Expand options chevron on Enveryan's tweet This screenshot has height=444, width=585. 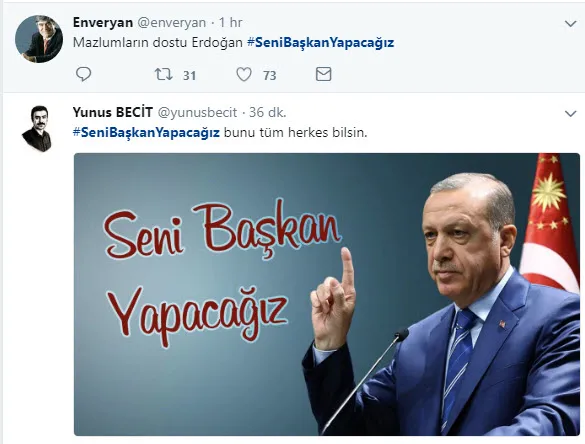coord(571,24)
